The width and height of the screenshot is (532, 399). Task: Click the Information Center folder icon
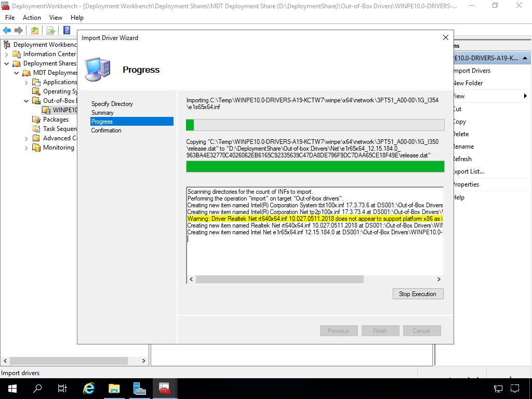pos(17,54)
